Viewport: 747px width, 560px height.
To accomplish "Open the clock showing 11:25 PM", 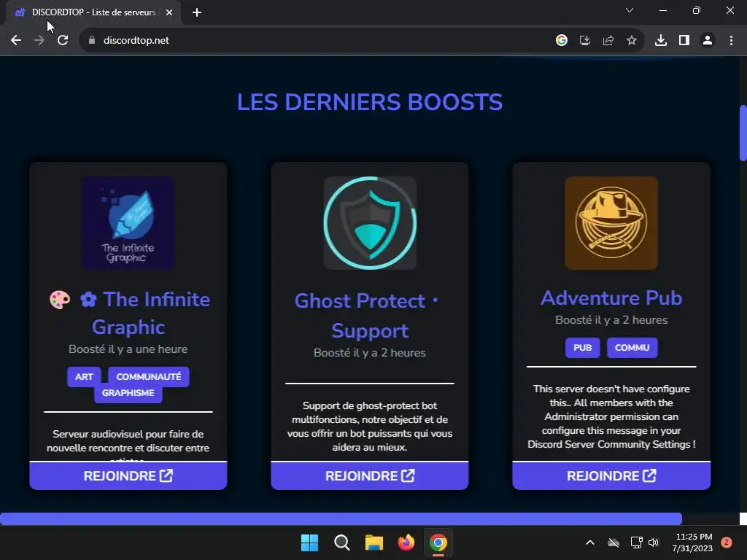I will coord(692,542).
